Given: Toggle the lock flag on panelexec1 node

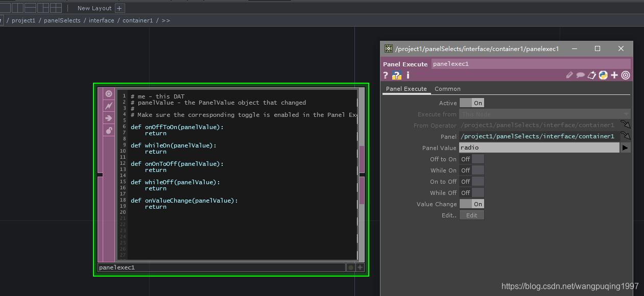Looking at the screenshot, I should [x=109, y=131].
